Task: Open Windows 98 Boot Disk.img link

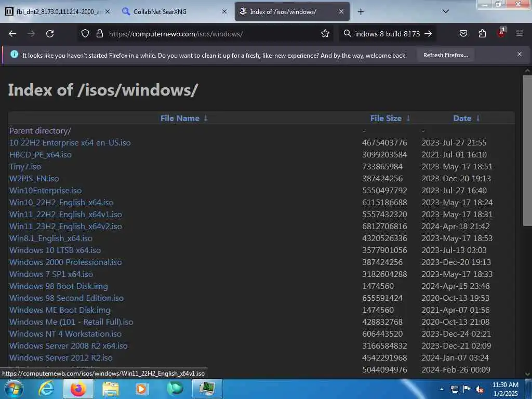Action: click(58, 286)
